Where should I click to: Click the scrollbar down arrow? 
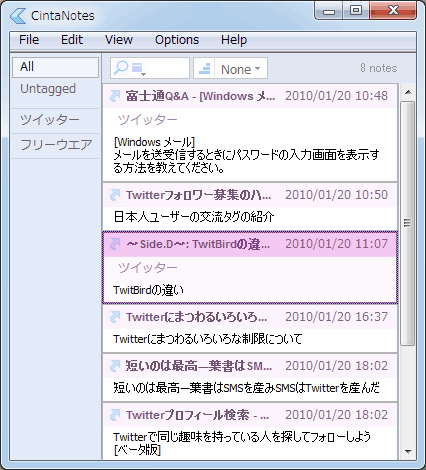click(x=408, y=452)
